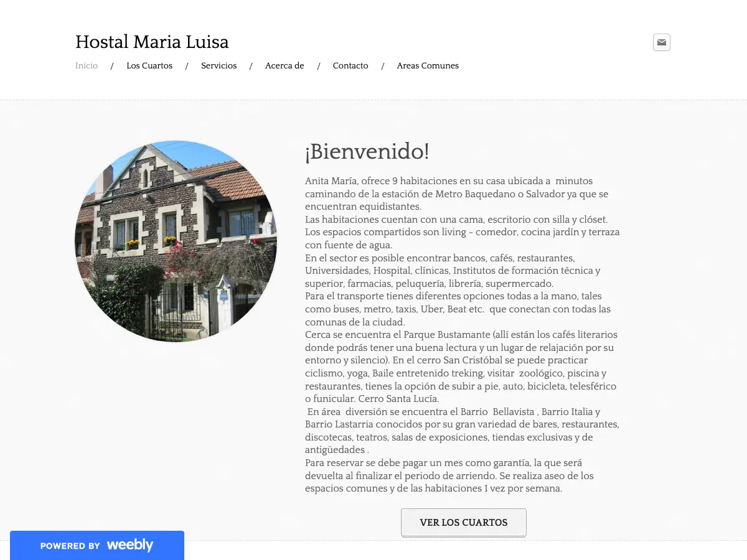Click the line 'Cerca se encuentra el Parque Bustamante'

tap(461, 335)
